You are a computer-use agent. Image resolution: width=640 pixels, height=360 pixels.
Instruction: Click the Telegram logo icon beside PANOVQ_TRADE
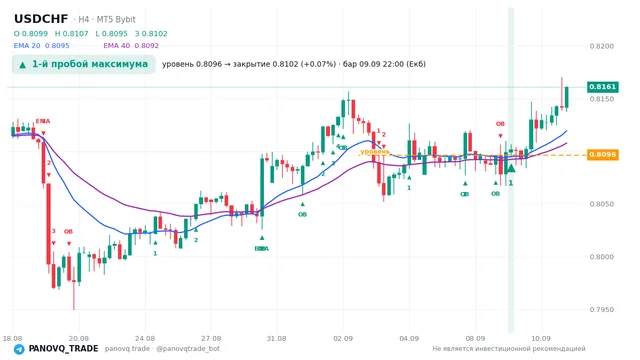19,349
